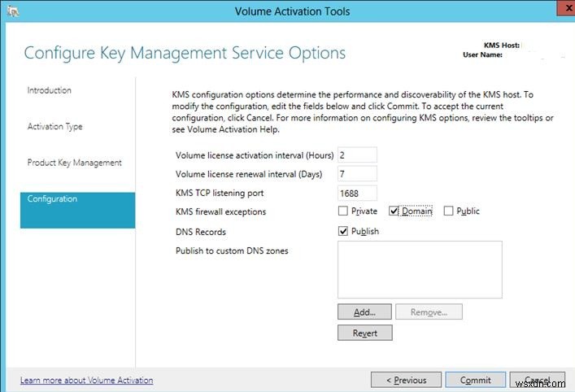Screen dimensions: 575x392
Task: Click the Volume license activation interval label
Action: click(x=255, y=155)
